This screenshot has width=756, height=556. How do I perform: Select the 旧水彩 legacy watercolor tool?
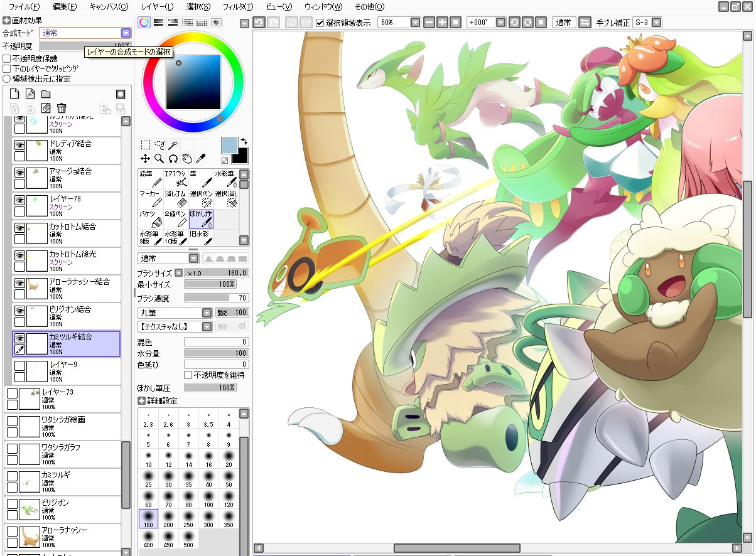click(x=200, y=237)
